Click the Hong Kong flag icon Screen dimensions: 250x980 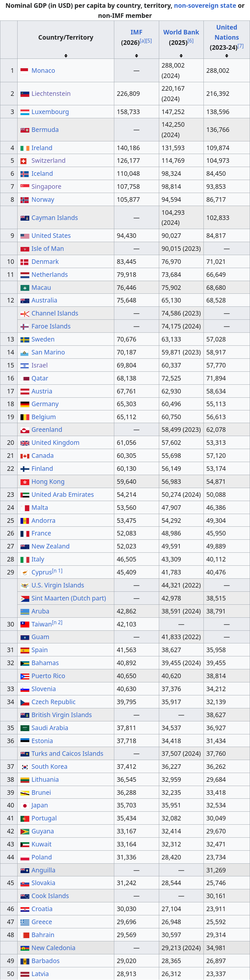(25, 482)
